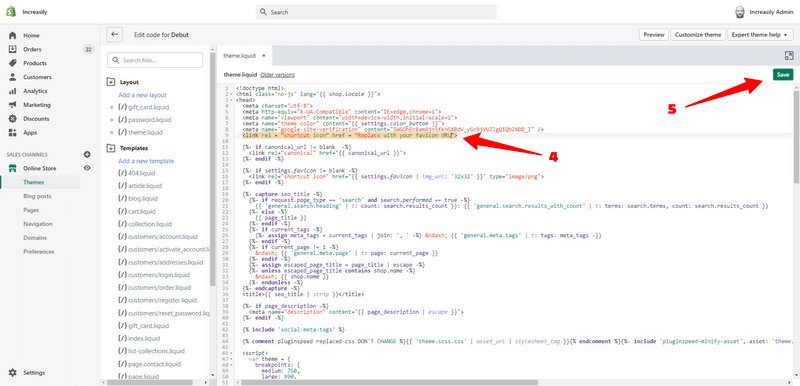Open the customers/login.liquid template

pyautogui.click(x=154, y=275)
